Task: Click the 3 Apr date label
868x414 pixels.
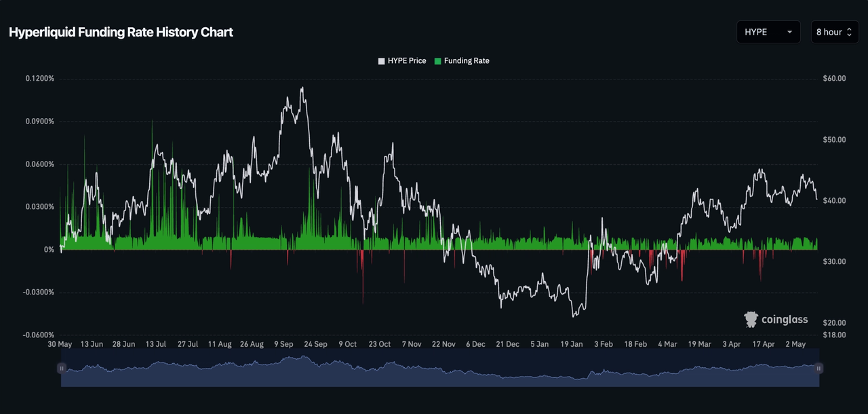Action: point(732,345)
